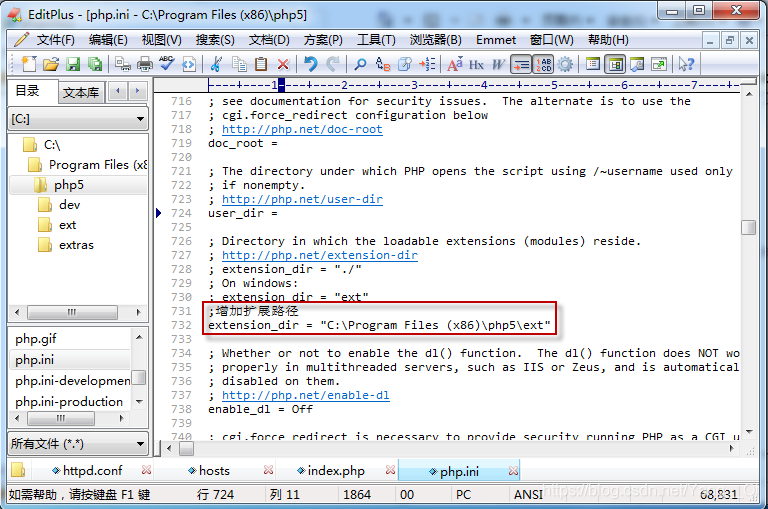The width and height of the screenshot is (768, 509).
Task: Switch to the hosts document tab
Action: coord(214,471)
